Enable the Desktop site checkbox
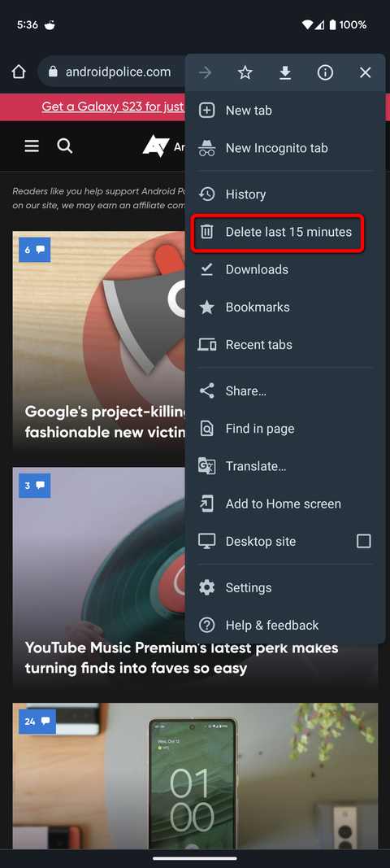The image size is (390, 868). tap(363, 542)
